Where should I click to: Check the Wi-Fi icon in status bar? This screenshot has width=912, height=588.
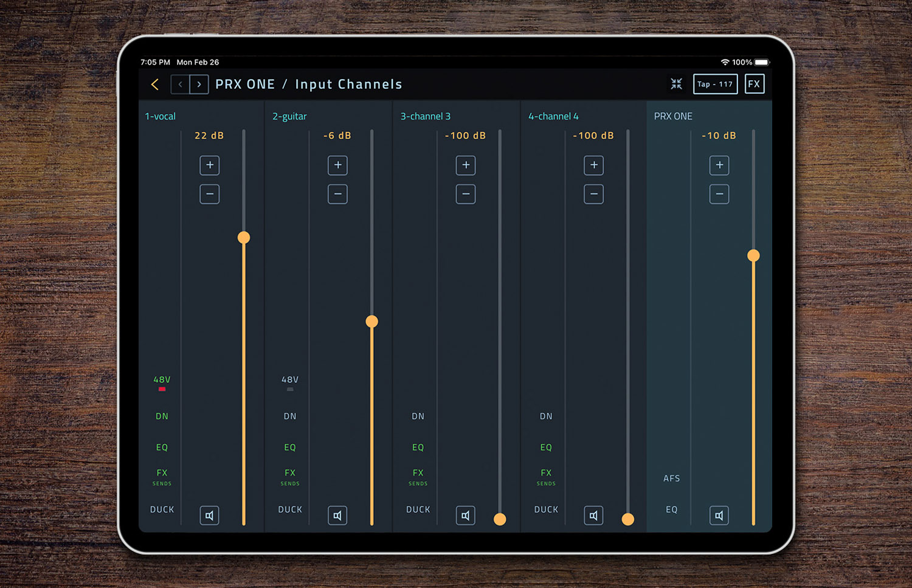click(725, 62)
